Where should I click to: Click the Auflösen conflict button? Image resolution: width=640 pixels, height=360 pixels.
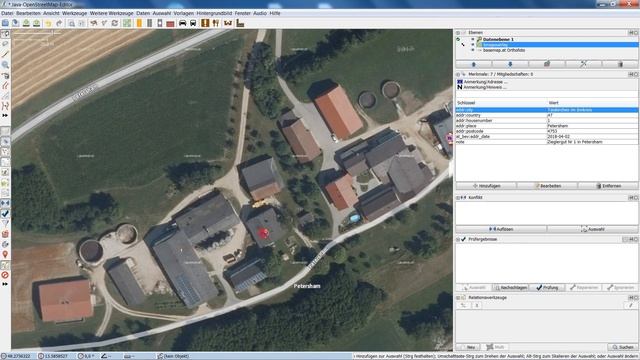click(x=501, y=229)
